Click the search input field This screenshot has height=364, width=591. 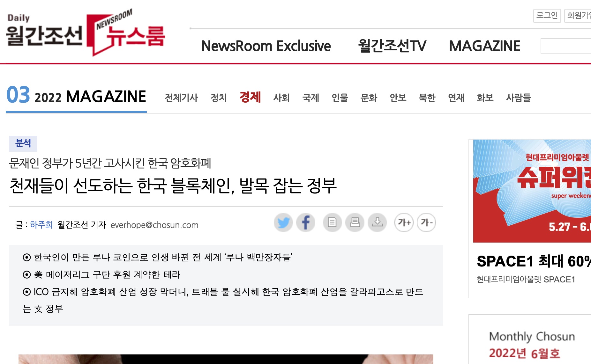point(566,46)
